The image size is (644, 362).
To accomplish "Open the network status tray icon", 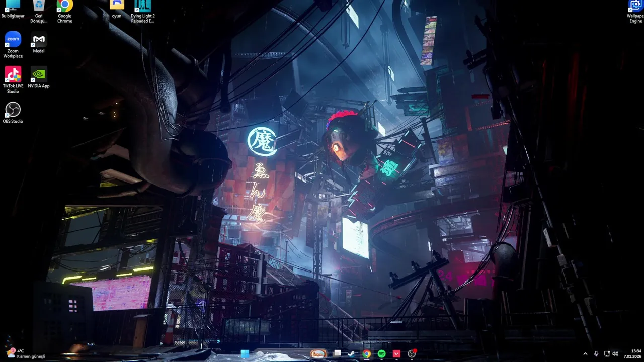I will (607, 354).
